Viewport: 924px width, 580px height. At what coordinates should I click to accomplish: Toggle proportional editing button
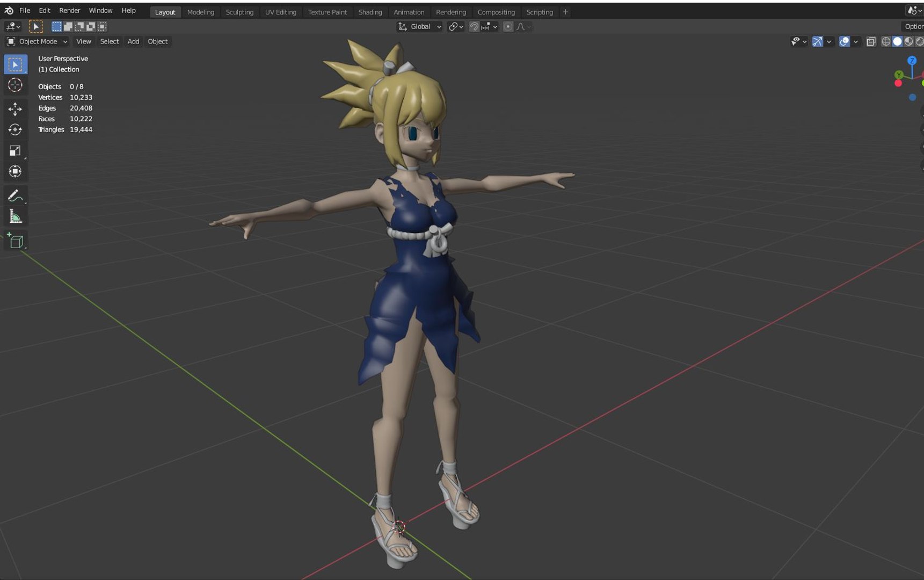(x=508, y=27)
